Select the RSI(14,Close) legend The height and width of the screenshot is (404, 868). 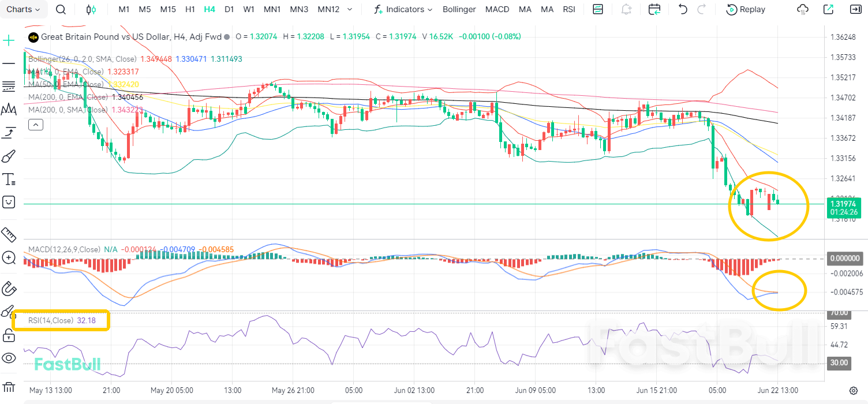click(x=51, y=320)
